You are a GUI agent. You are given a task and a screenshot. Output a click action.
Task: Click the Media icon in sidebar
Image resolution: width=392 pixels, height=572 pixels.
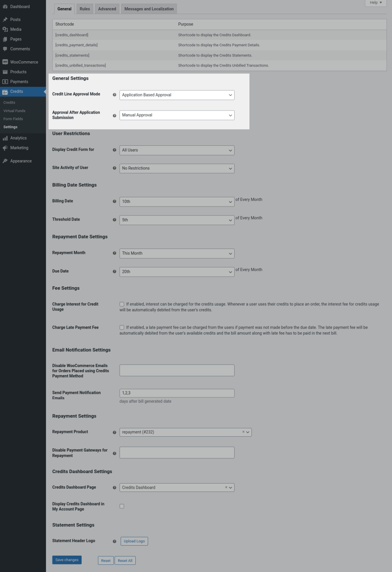[x=5, y=29]
